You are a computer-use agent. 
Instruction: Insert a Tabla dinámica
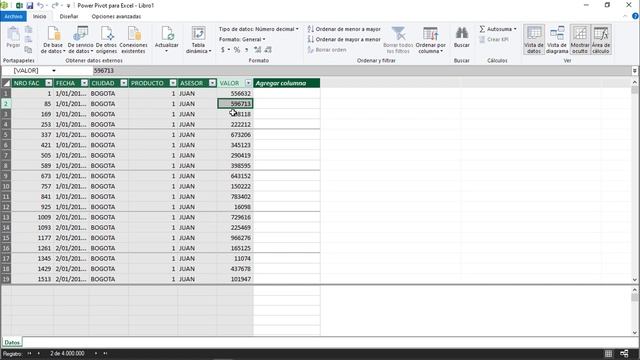click(198, 40)
